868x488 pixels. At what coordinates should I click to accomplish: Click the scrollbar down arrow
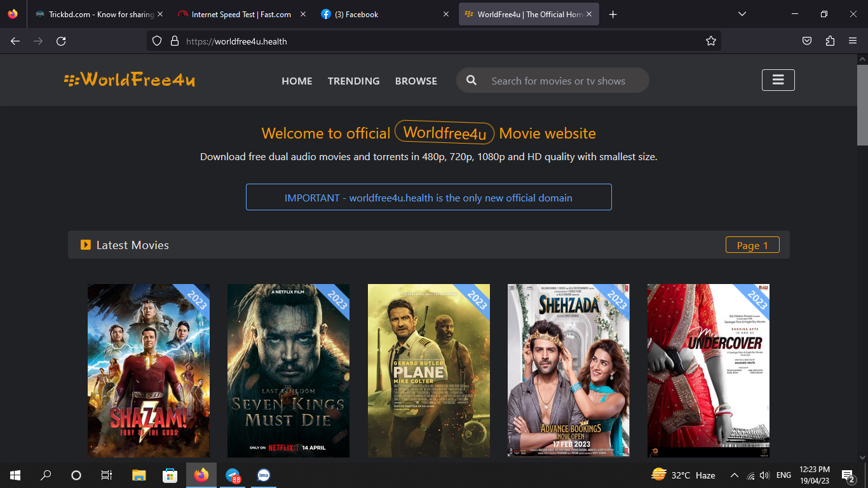pyautogui.click(x=862, y=456)
